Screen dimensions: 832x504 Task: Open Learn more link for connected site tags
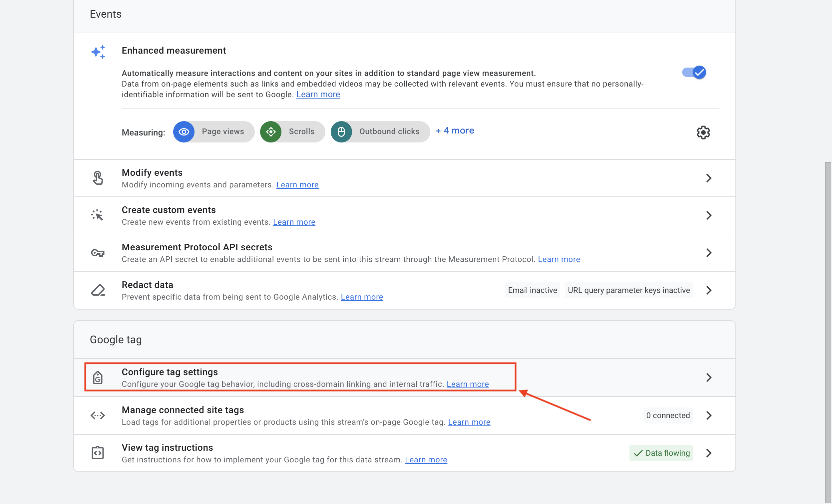coord(469,422)
